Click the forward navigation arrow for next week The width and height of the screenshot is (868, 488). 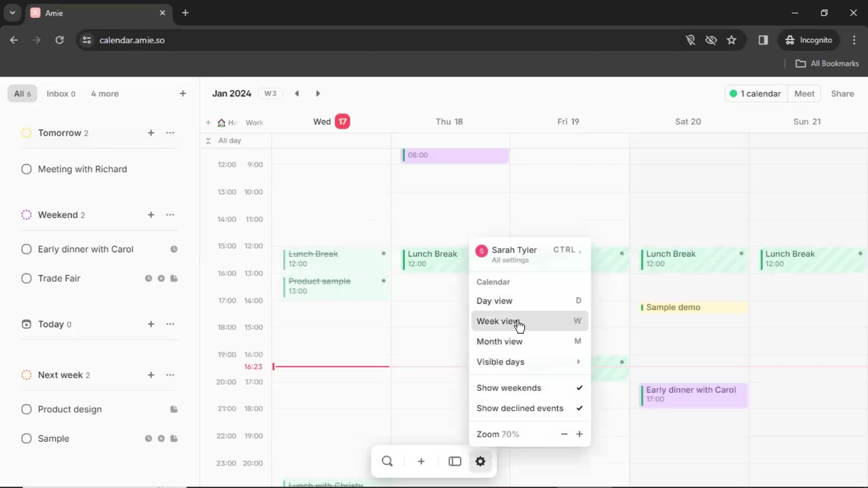(318, 93)
